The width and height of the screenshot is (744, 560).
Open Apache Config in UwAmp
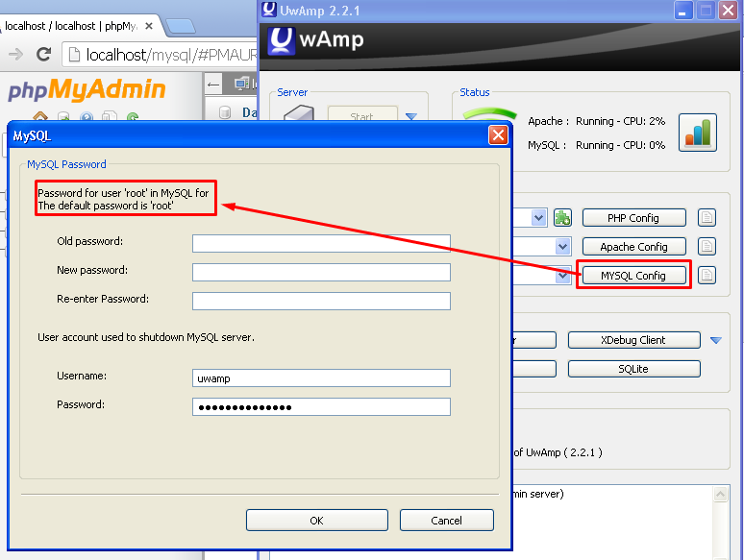point(633,247)
